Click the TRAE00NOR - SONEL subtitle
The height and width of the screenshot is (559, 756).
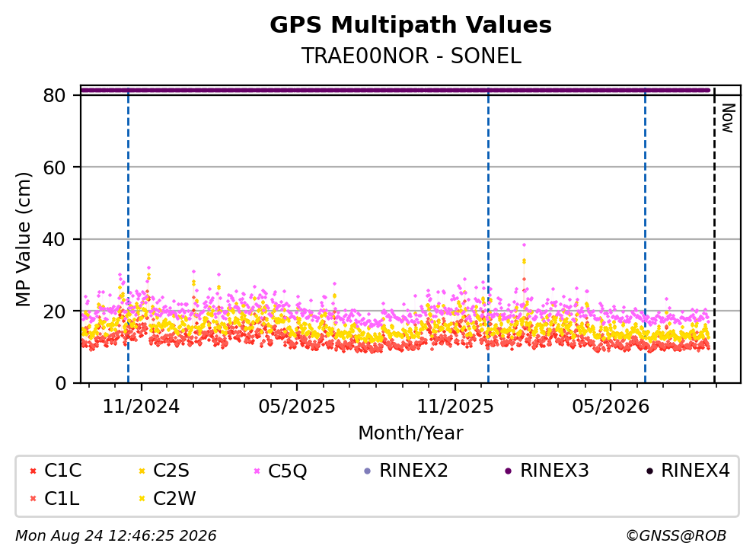(x=411, y=56)
